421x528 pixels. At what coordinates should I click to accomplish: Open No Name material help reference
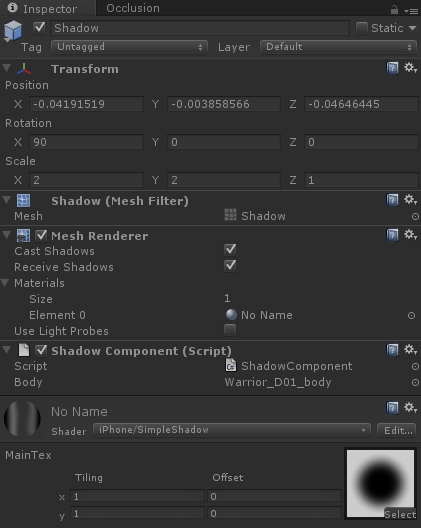point(392,408)
